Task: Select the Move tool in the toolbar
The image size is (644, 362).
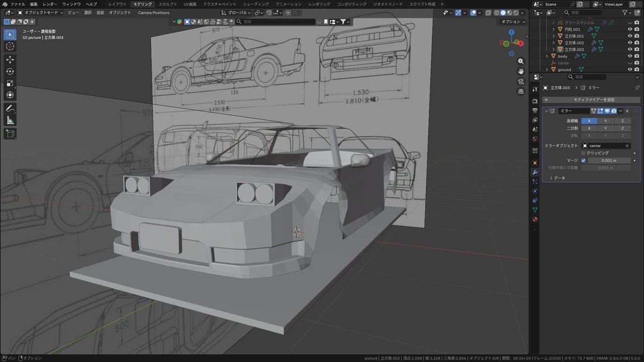Action: coord(10,59)
